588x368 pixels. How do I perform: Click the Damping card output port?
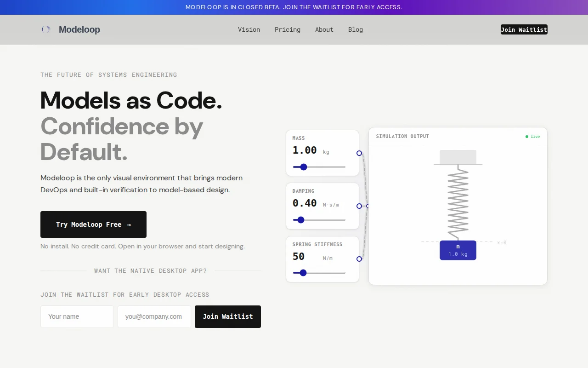pos(359,206)
